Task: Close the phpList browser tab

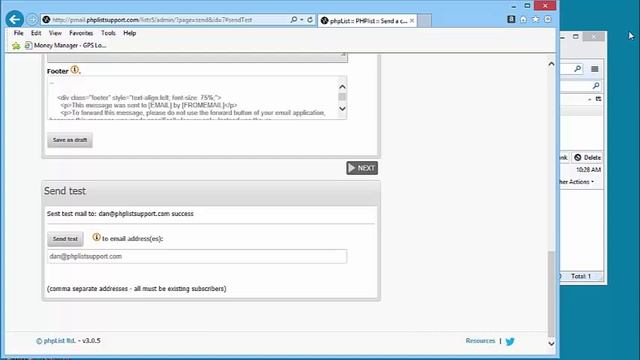Action: 412,20
